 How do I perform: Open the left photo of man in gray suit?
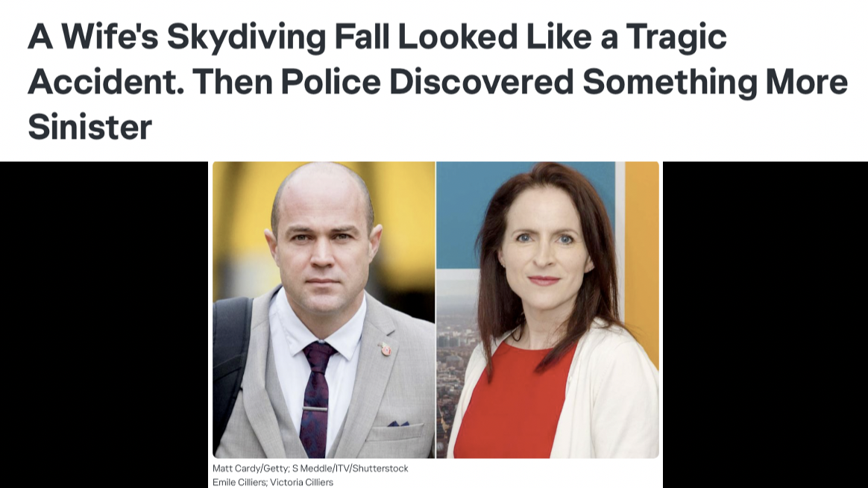click(324, 310)
